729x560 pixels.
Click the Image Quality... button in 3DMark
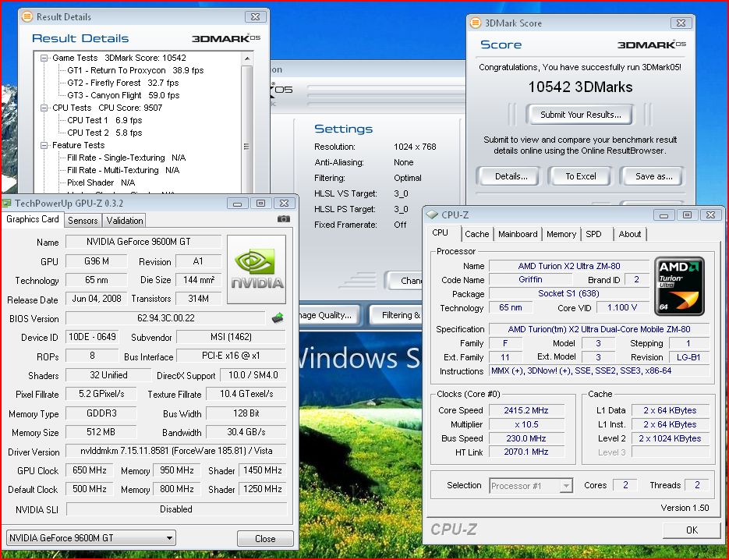pos(330,315)
